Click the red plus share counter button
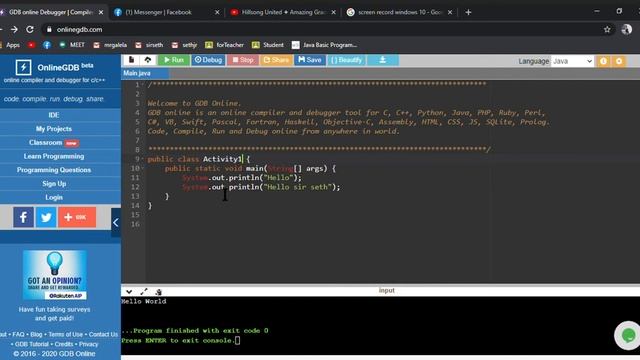 point(77,217)
